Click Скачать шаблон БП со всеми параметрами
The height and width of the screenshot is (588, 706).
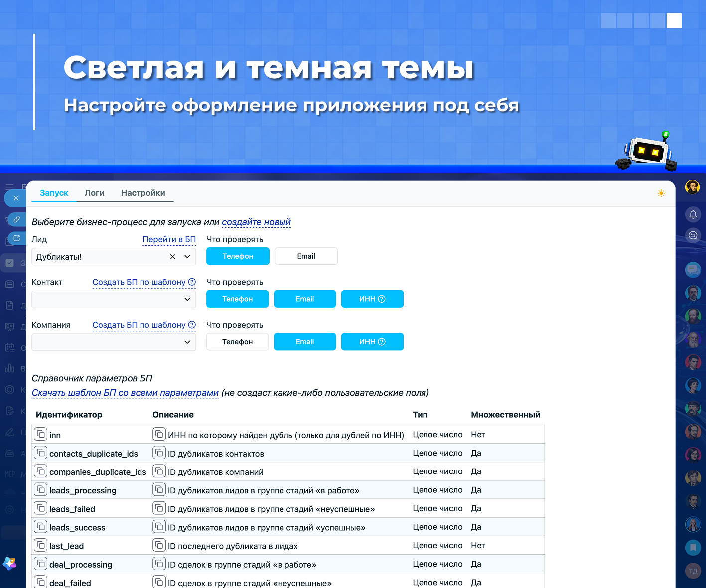point(125,393)
